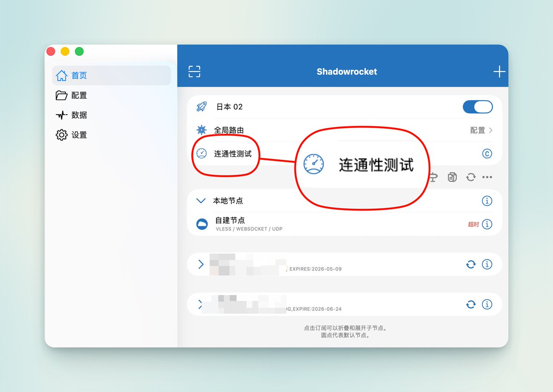Click the document copy icon in toolbar
This screenshot has width=553, height=392.
pos(453,177)
